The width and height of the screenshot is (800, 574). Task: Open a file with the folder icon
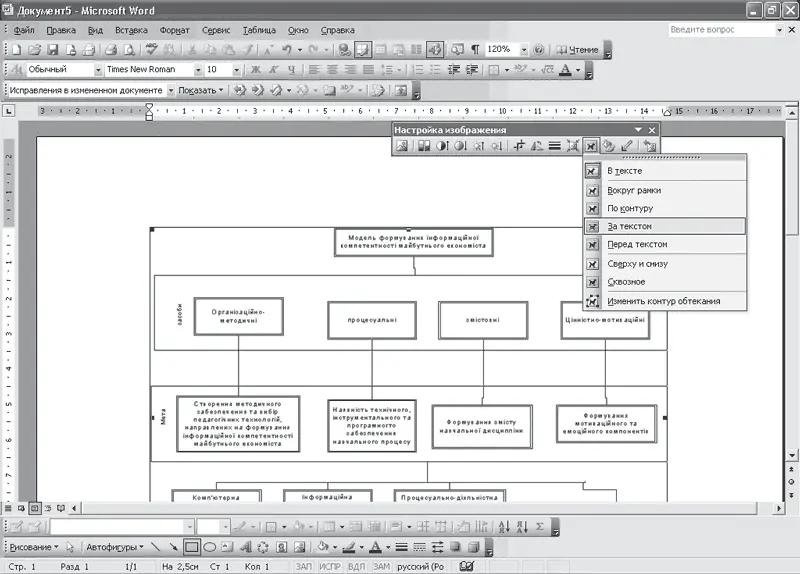(34, 49)
